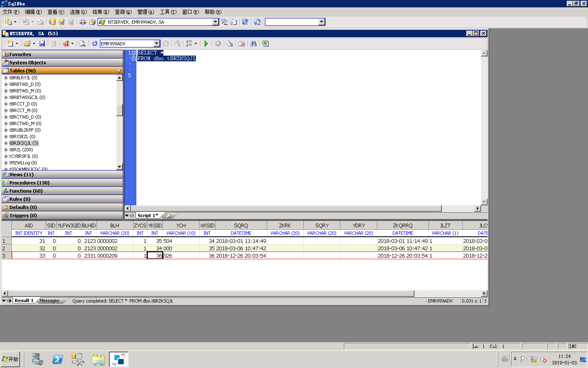
Task: Expand the tBRZL (209) table node
Action: click(x=6, y=150)
